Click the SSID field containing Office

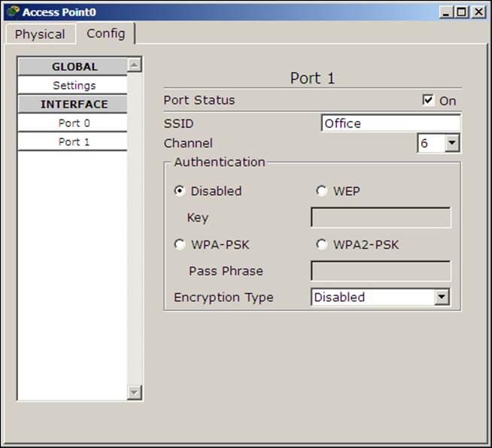(390, 123)
